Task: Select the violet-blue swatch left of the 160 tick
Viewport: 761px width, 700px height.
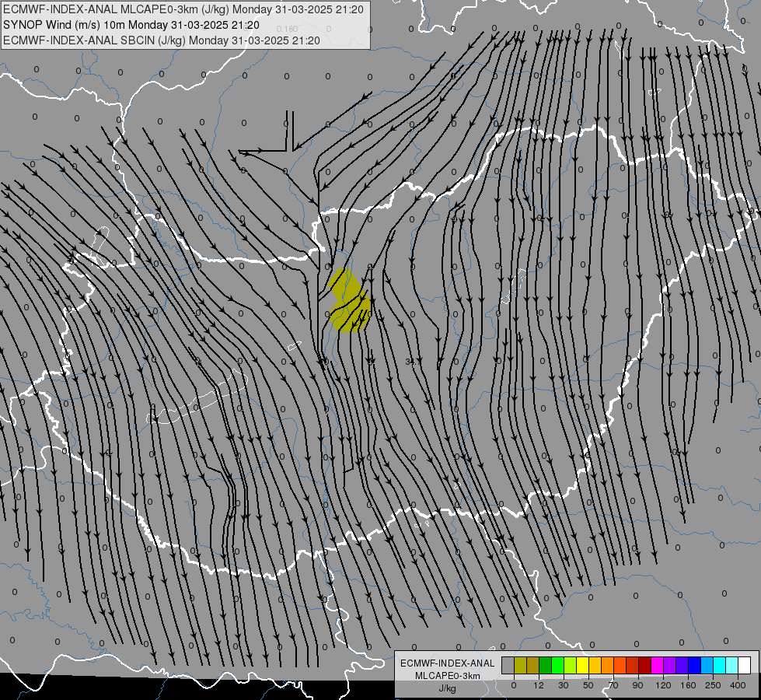Action: point(682,666)
